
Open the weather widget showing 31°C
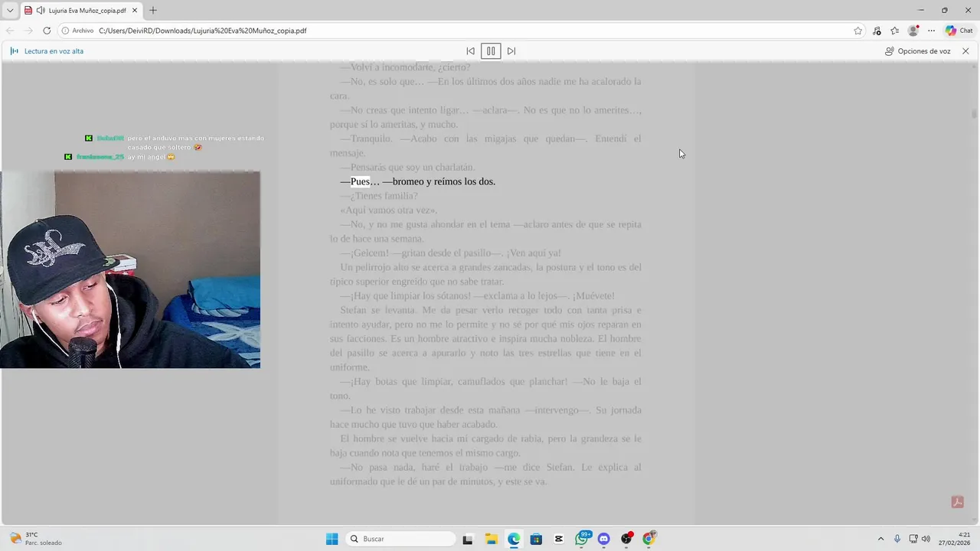tap(36, 539)
